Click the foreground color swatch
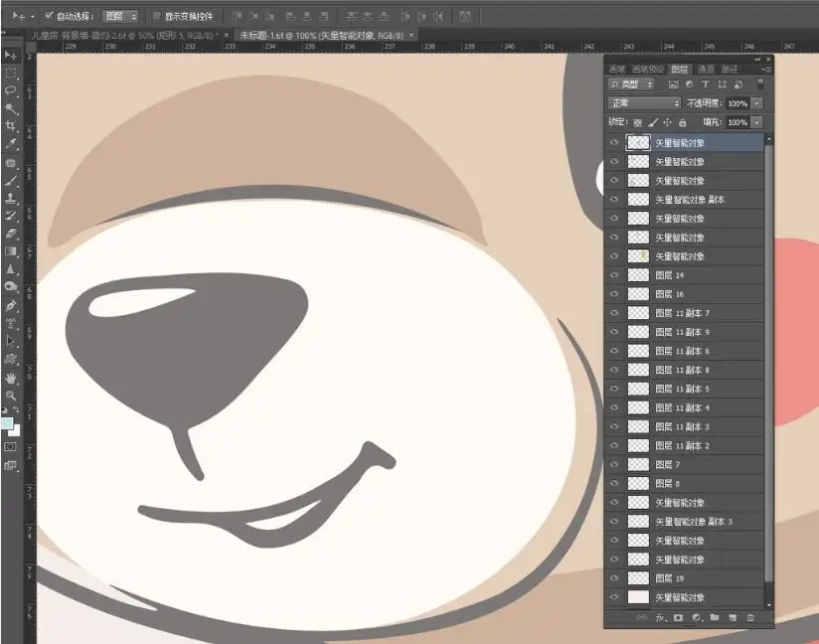The height and width of the screenshot is (644, 819). 8,424
